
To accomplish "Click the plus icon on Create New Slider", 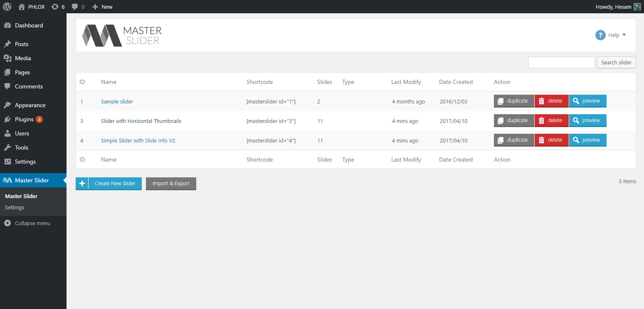I will point(82,184).
